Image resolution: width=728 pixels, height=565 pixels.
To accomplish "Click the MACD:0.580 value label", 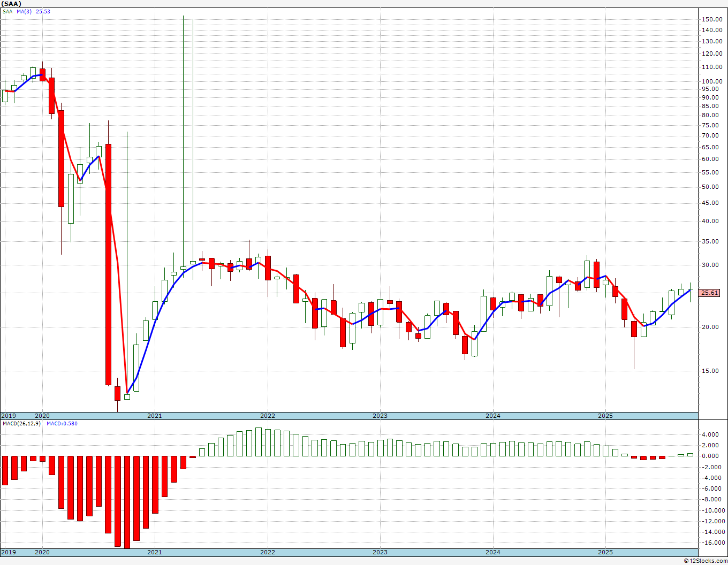I will (62, 424).
